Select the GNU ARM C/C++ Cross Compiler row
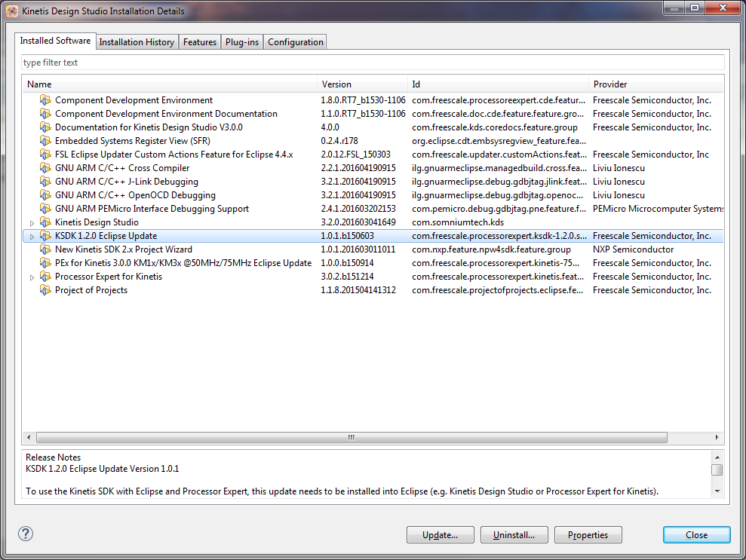 [x=373, y=168]
